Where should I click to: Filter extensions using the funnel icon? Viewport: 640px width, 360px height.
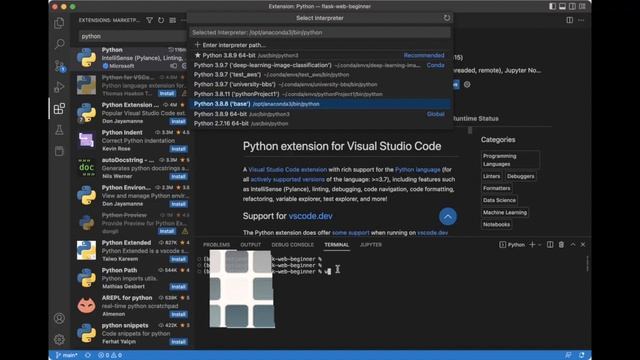click(149, 20)
